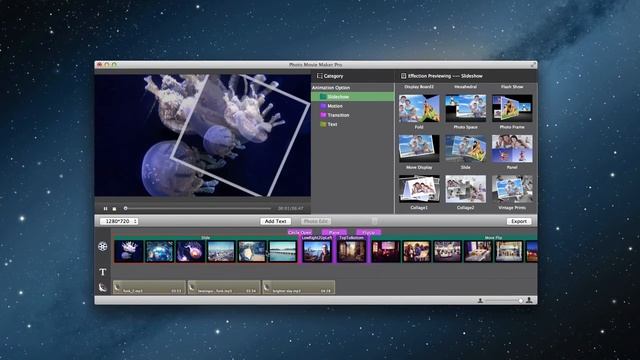This screenshot has width=640, height=360.
Task: Choose the Move Display effect thumbnail
Action: 419,149
